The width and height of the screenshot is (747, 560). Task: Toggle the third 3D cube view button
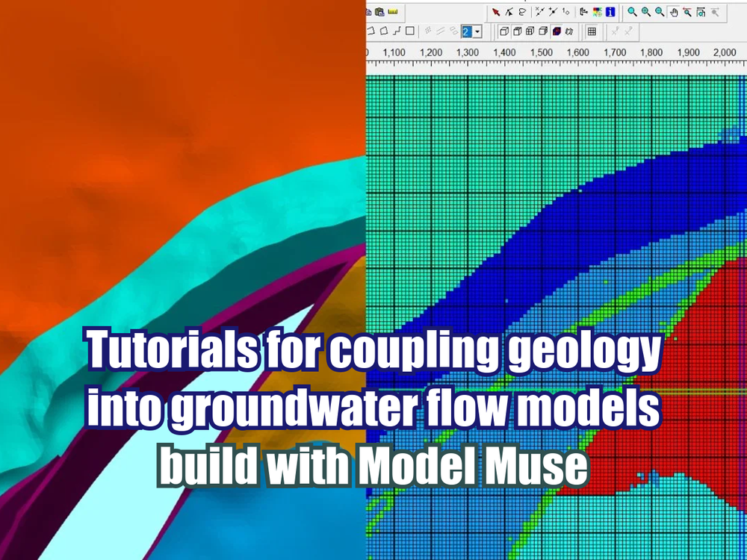coord(530,32)
